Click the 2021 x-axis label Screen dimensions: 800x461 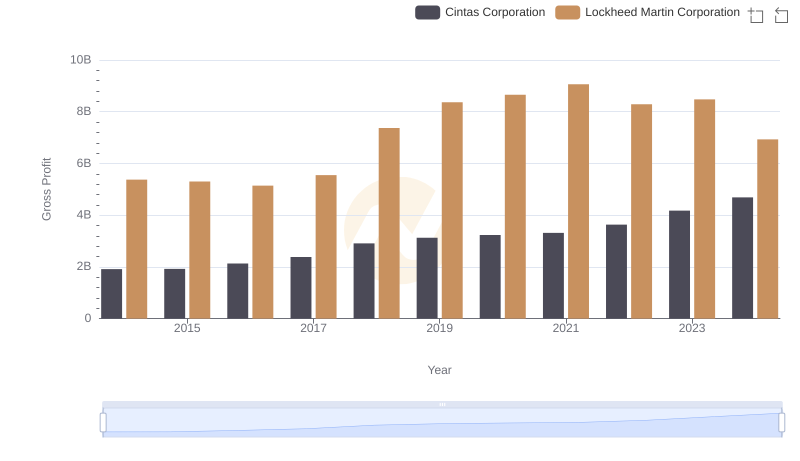[566, 328]
